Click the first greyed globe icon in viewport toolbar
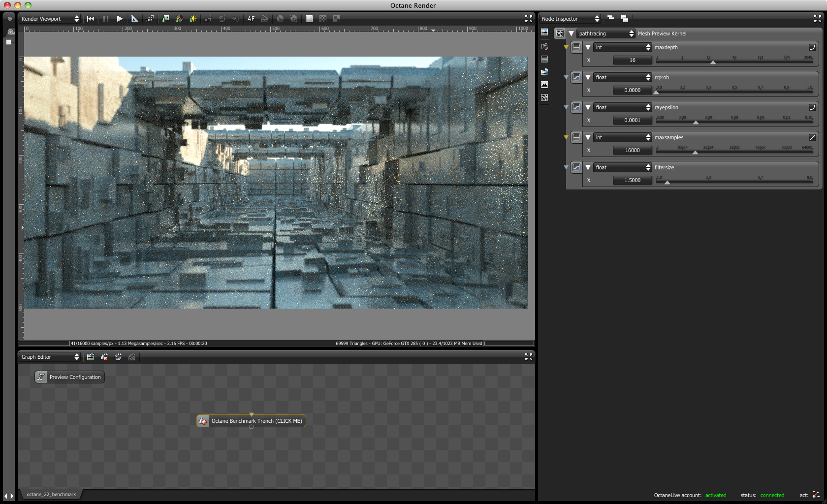This screenshot has width=827, height=504. pyautogui.click(x=280, y=19)
